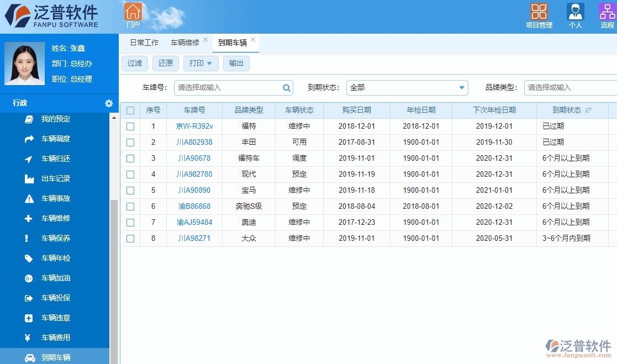Check the select-all header checkbox
This screenshot has width=617, height=364.
(130, 110)
